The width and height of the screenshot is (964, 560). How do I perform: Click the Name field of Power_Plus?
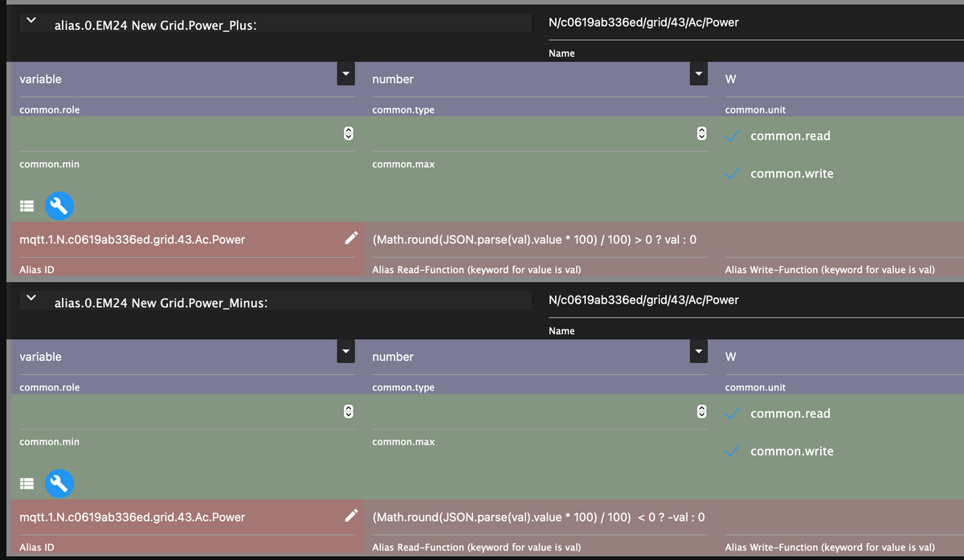pyautogui.click(x=755, y=22)
